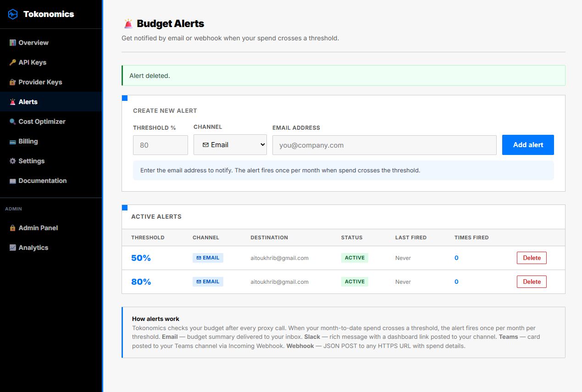Click the destination email in the 50% row
The height and width of the screenshot is (392, 582).
pos(279,258)
